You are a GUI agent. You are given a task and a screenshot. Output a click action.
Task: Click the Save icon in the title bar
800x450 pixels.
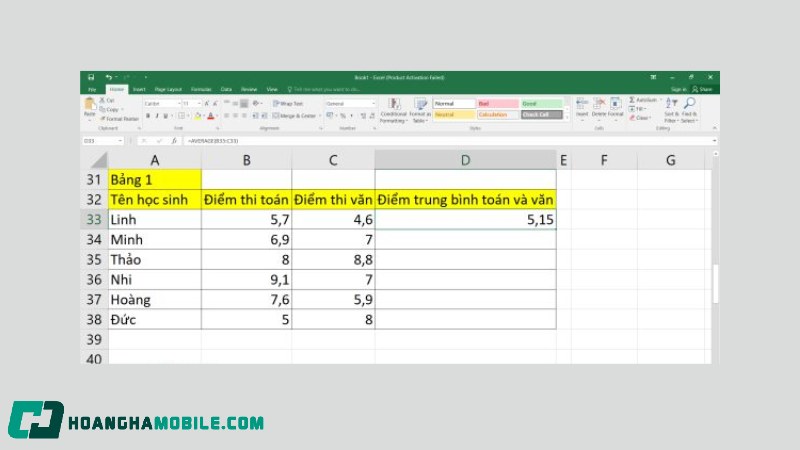point(91,77)
